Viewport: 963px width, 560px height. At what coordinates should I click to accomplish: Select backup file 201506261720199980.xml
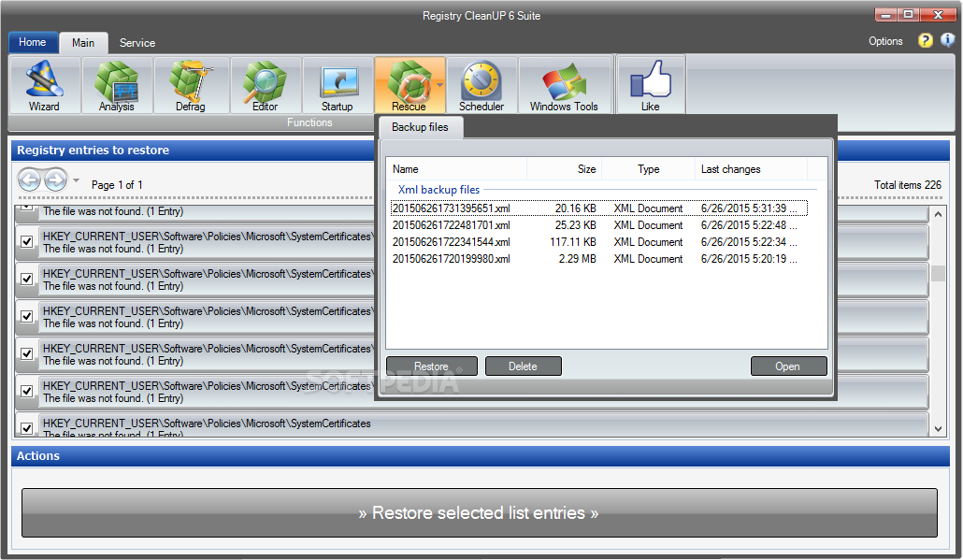tap(598, 259)
